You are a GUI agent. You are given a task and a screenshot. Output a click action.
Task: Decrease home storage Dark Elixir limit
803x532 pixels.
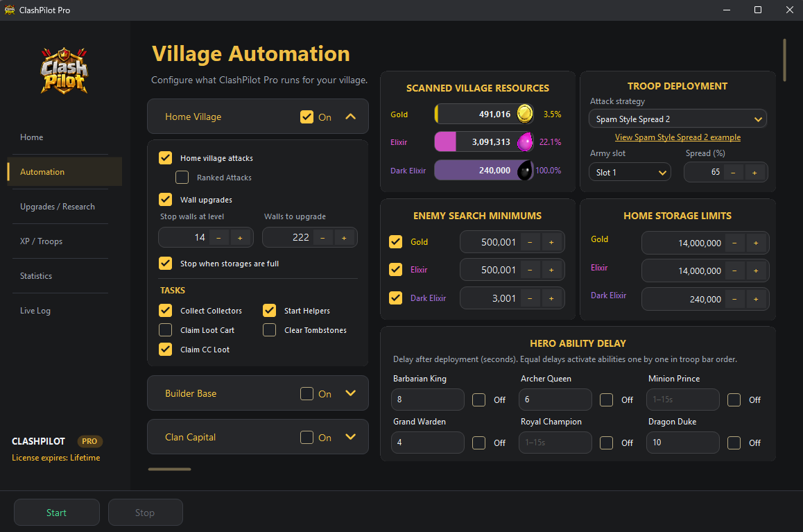(734, 300)
